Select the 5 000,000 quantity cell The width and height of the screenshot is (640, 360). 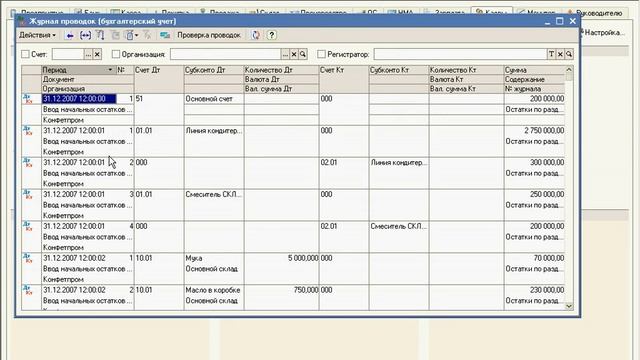click(x=282, y=258)
